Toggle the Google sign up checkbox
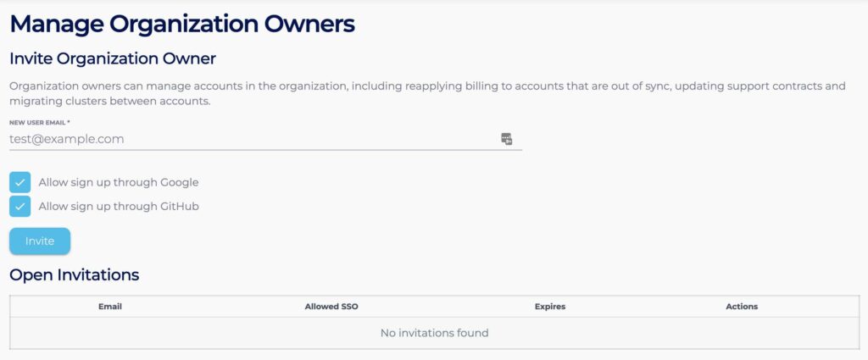 [20, 182]
